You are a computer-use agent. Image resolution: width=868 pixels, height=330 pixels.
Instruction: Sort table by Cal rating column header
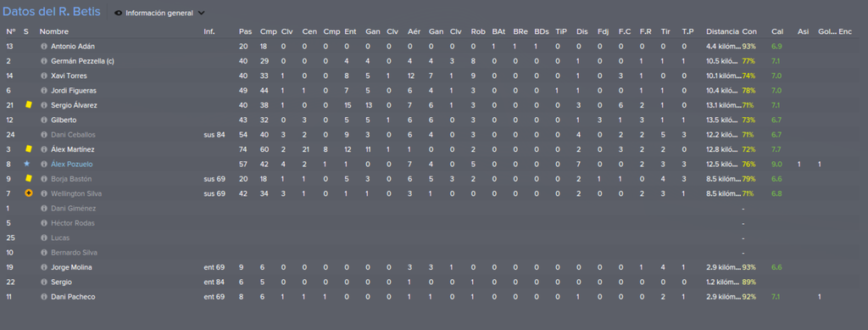pos(776,31)
